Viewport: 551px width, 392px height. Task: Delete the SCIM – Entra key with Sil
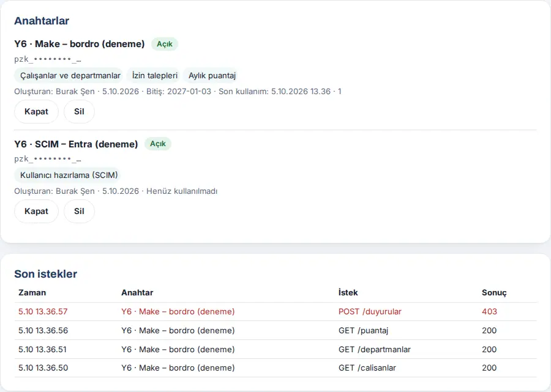point(79,211)
